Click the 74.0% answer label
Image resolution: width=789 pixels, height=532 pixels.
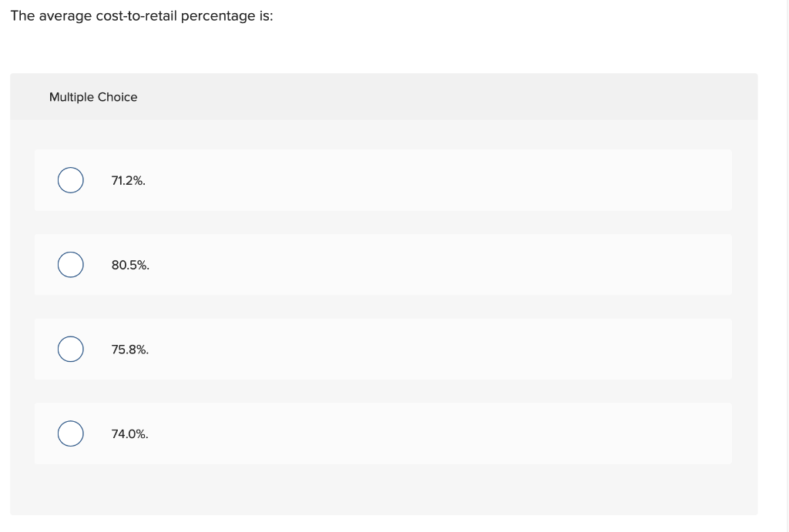pyautogui.click(x=129, y=434)
